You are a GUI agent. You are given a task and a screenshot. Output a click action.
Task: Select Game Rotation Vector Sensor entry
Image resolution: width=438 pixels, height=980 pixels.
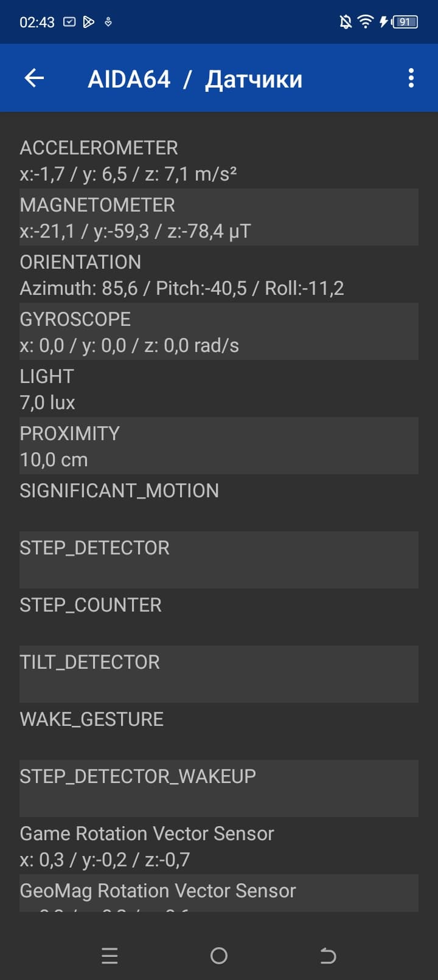coord(219,846)
